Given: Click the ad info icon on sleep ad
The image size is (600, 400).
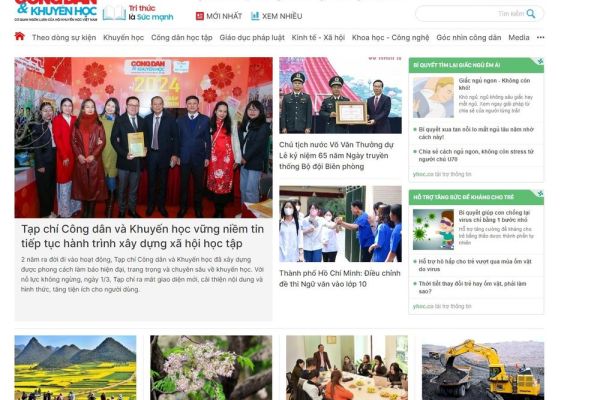Looking at the screenshot, I should (x=540, y=61).
